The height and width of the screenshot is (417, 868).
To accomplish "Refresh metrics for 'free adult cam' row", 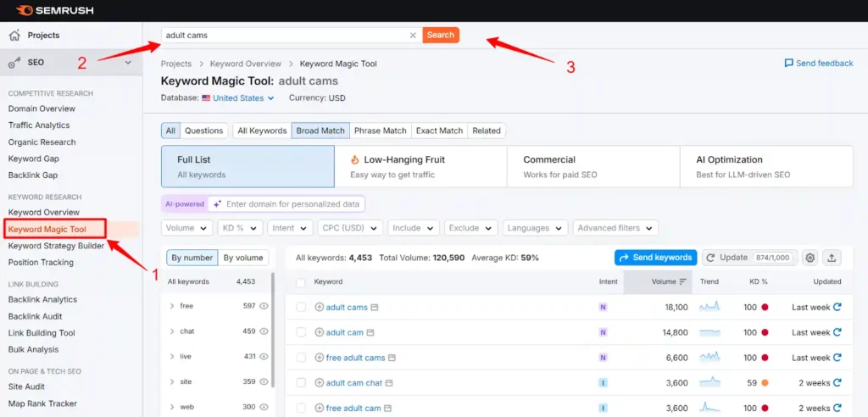I will pos(837,409).
